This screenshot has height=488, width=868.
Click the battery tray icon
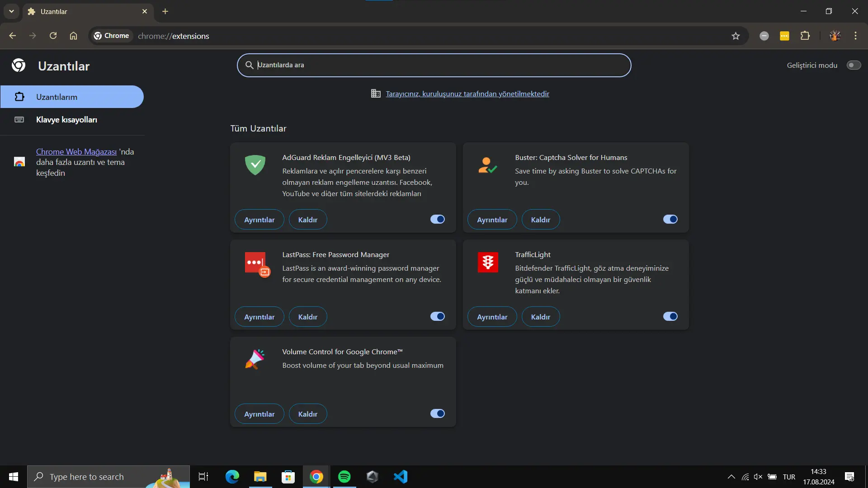click(772, 477)
